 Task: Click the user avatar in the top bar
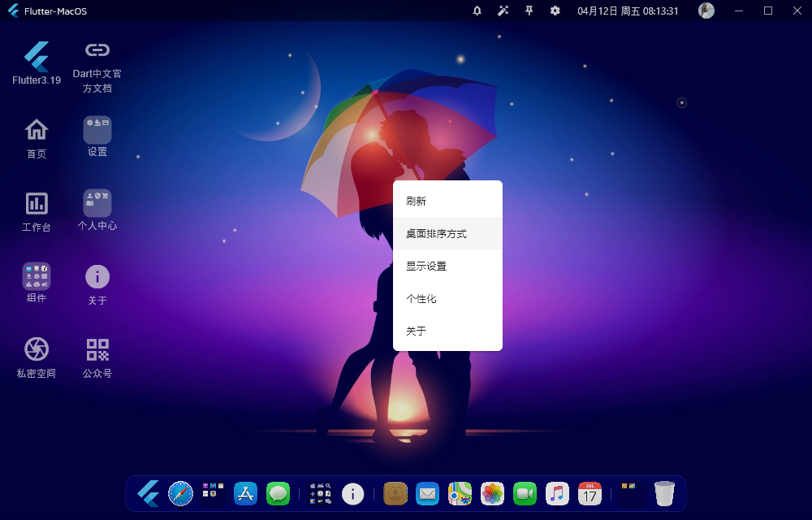click(706, 11)
